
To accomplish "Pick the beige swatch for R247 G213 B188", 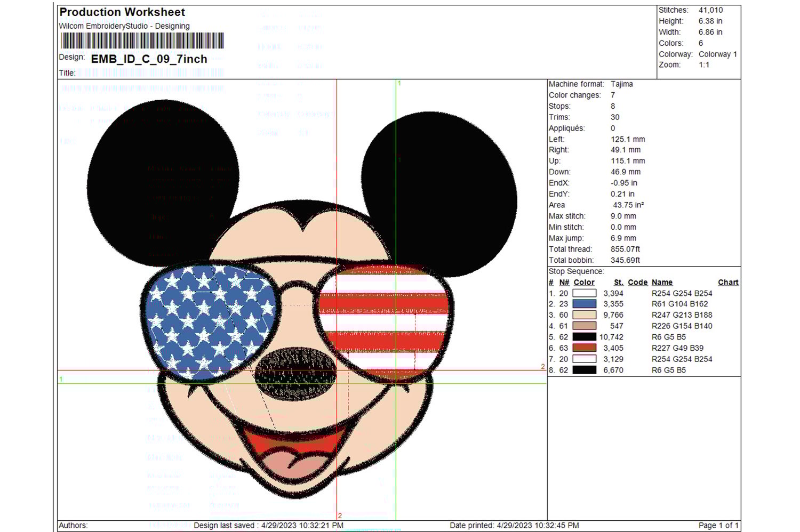I will (x=584, y=315).
